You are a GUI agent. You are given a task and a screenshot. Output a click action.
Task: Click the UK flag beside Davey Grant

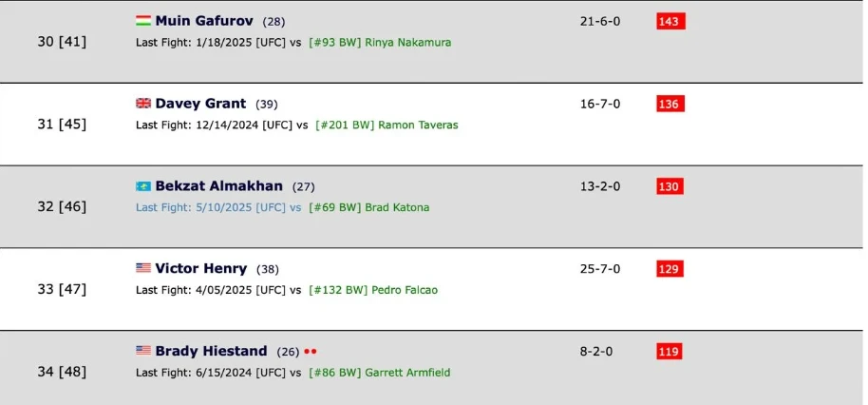(x=142, y=103)
